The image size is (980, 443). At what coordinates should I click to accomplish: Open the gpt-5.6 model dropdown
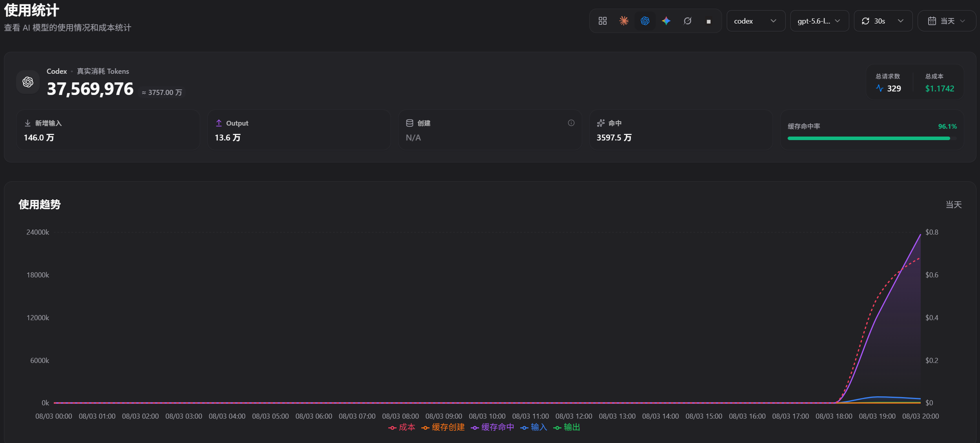(819, 21)
